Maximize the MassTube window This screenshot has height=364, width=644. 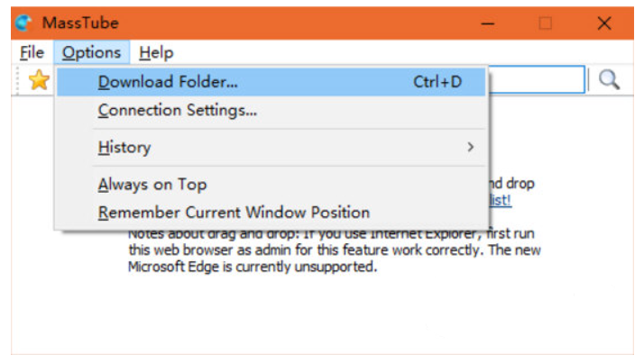pos(546,23)
